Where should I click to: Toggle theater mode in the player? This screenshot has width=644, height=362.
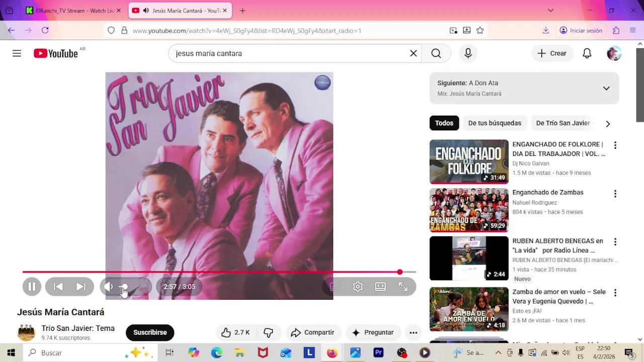[x=380, y=287]
